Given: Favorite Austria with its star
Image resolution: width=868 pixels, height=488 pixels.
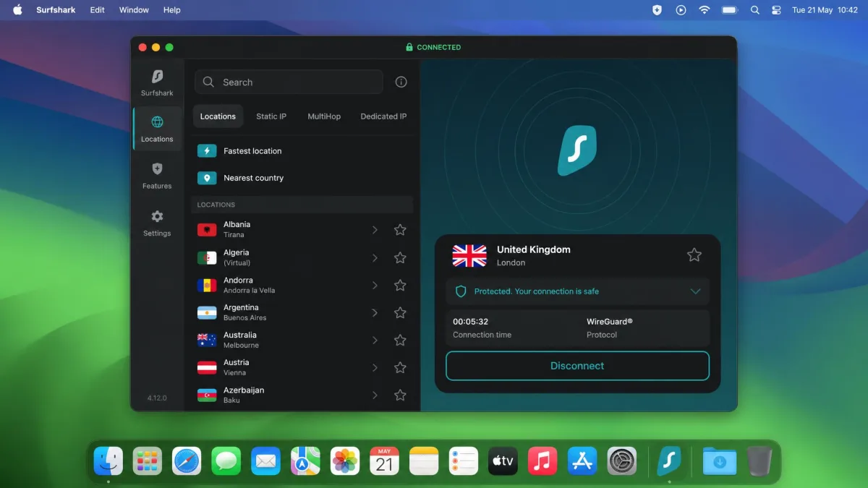Looking at the screenshot, I should point(400,368).
